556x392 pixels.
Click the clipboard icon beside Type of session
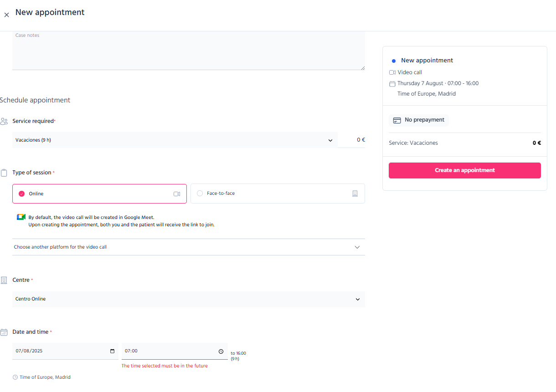(4, 173)
